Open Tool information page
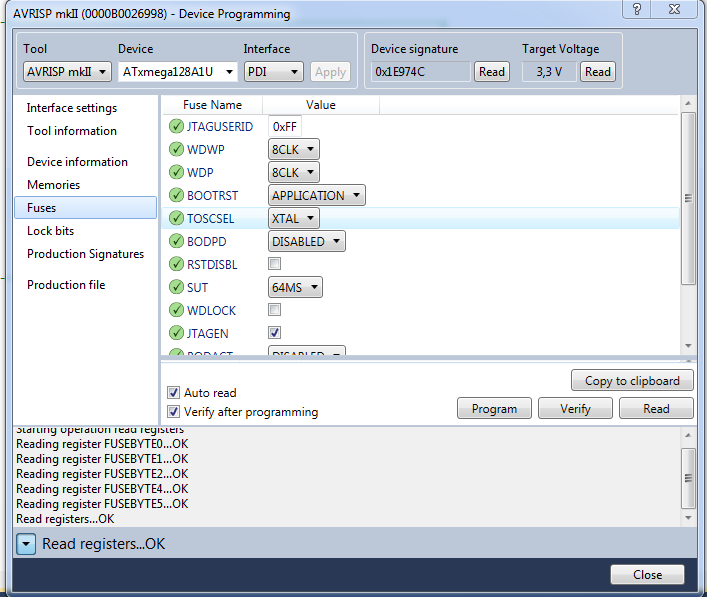This screenshot has width=707, height=597. (x=72, y=131)
